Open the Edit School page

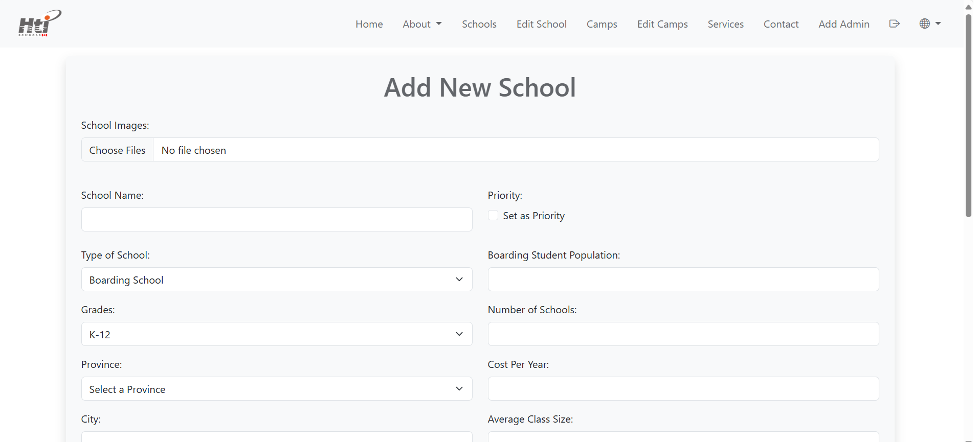(x=541, y=24)
